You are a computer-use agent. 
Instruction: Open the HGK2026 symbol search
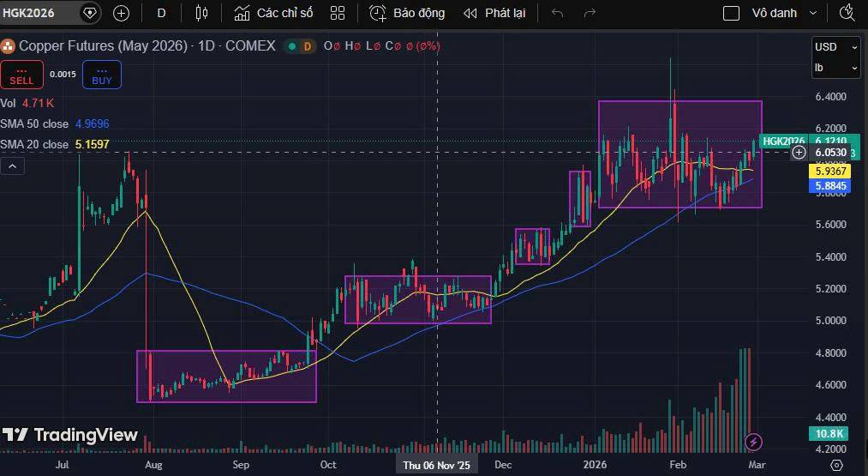coord(29,13)
